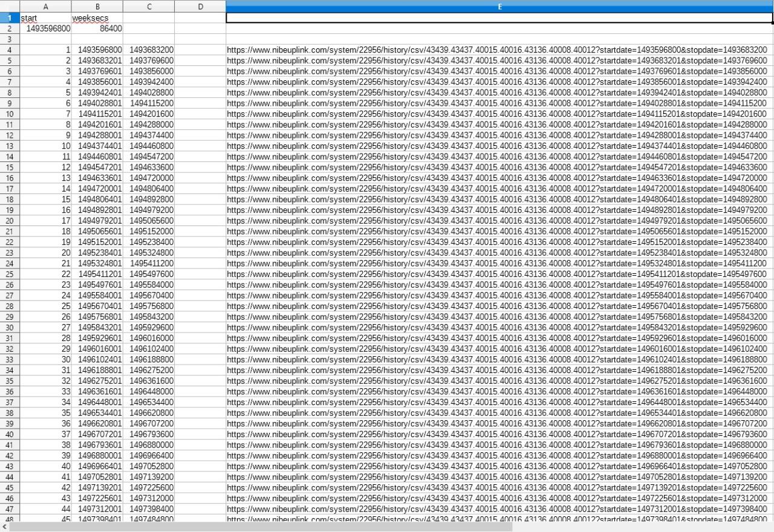
Task: Click cell B32 value 1496016001
Action: coord(97,349)
